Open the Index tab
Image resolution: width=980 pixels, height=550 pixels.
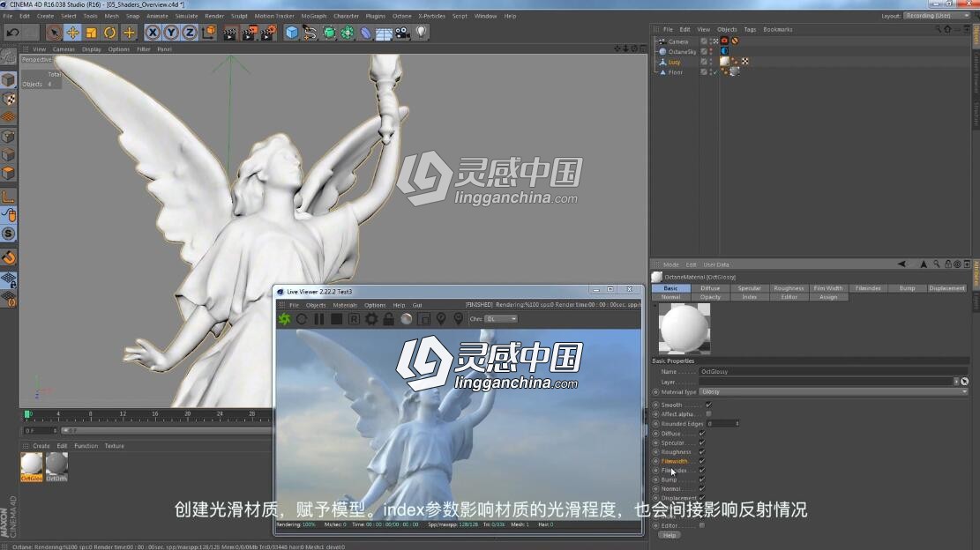(x=750, y=297)
